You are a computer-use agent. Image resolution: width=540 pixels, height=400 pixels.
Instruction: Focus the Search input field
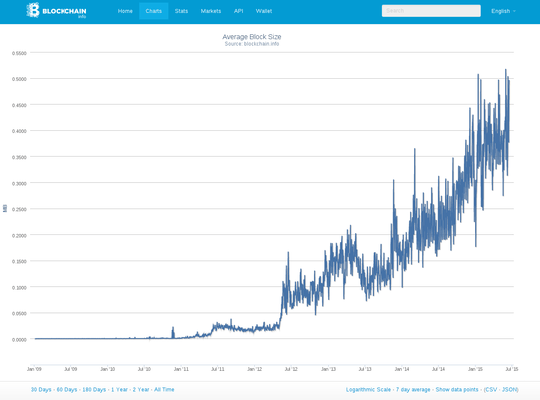tap(431, 11)
